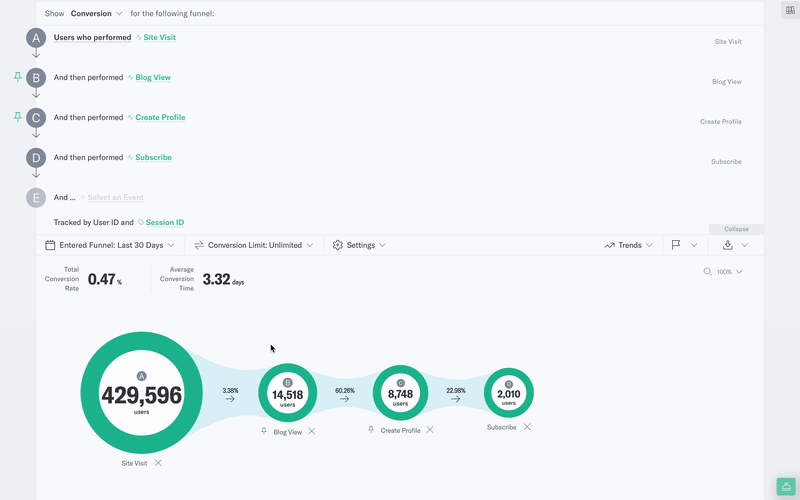Screen dimensions: 800x500
Task: Toggle pin below Create Profile circle
Action: (x=371, y=430)
